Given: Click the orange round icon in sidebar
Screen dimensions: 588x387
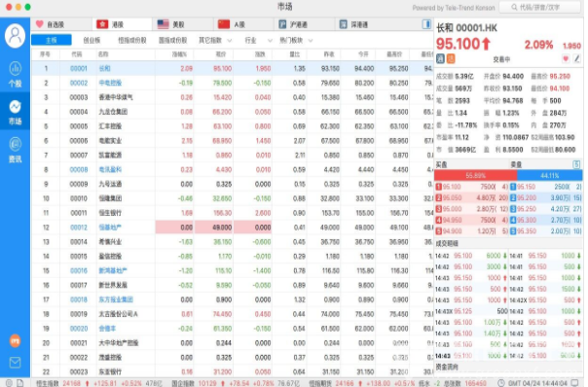Looking at the screenshot, I should click(x=15, y=341).
